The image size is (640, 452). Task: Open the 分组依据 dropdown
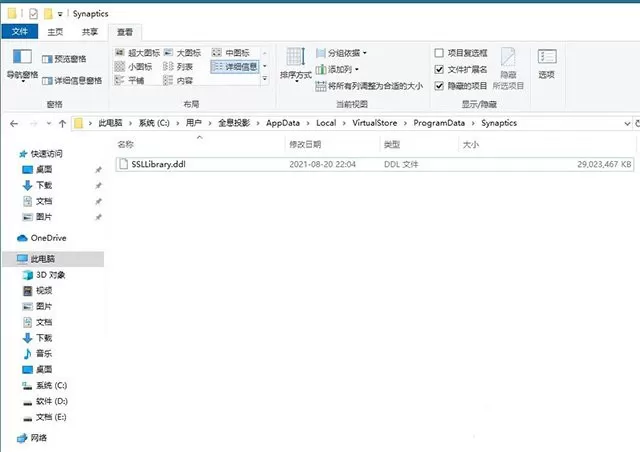(342, 53)
